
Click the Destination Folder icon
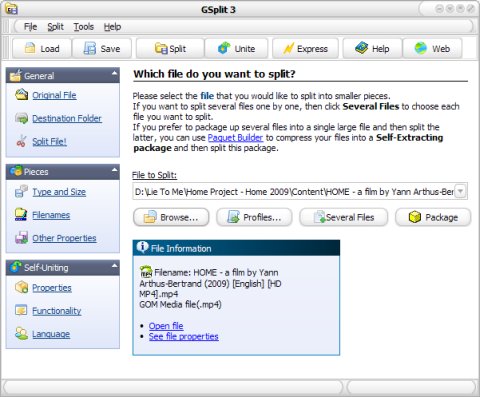point(21,118)
